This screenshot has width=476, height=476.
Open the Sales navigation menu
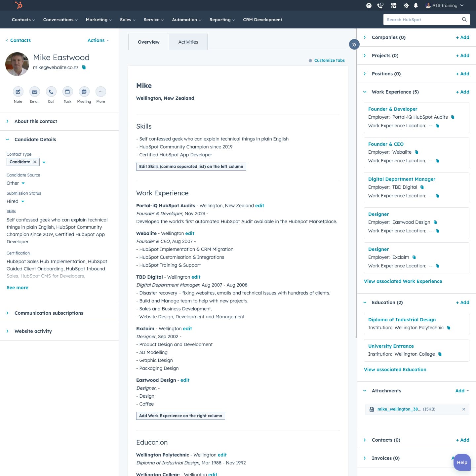point(128,20)
